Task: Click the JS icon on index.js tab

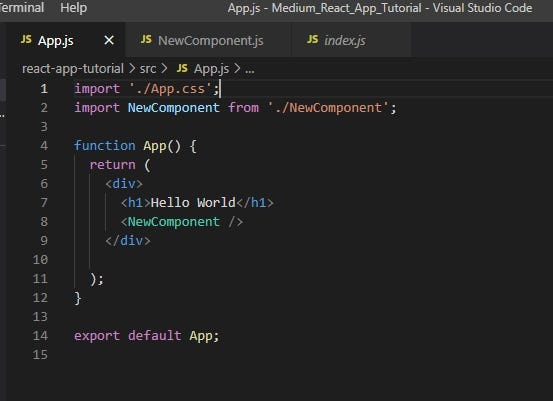Action: pyautogui.click(x=312, y=39)
